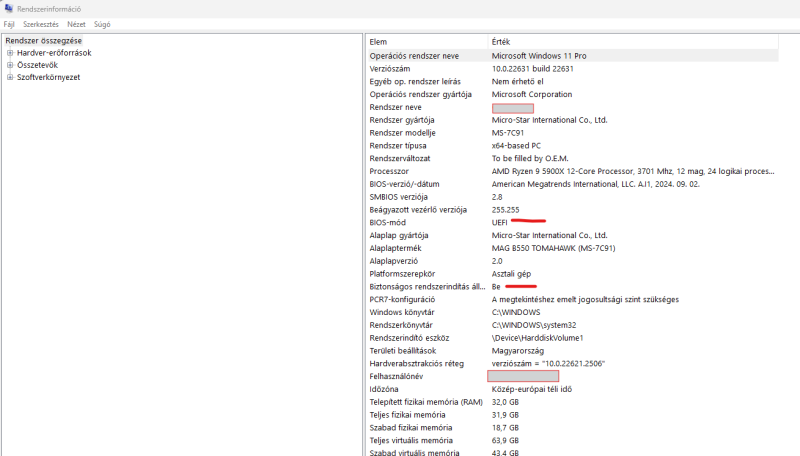
Task: Select the SMBIOS verziója row label
Action: [398, 196]
